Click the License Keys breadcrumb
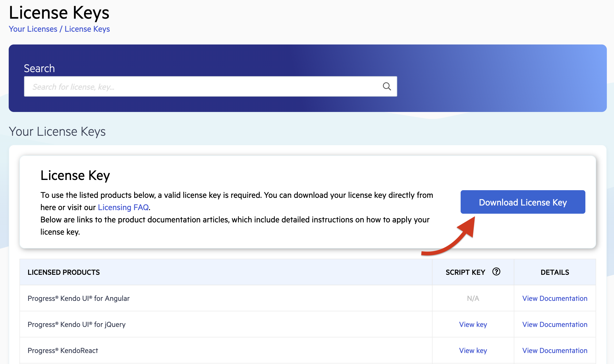Screen dimensions: 614x364 coord(87,29)
